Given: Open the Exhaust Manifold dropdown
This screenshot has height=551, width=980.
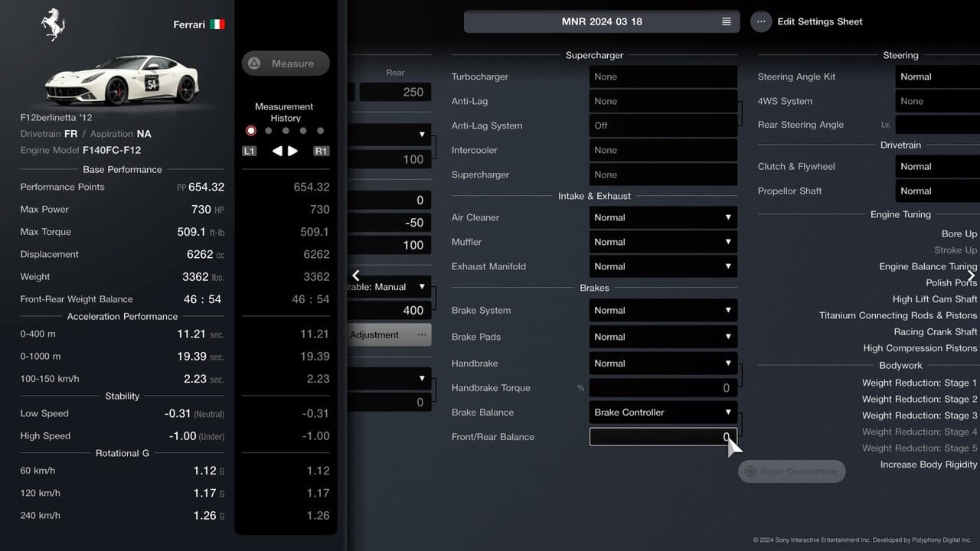Looking at the screenshot, I should [x=663, y=266].
